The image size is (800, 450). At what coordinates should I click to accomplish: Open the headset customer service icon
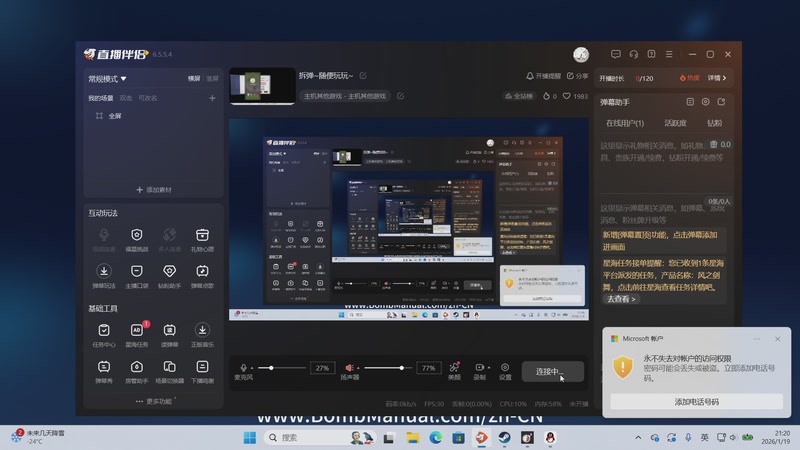(634, 54)
